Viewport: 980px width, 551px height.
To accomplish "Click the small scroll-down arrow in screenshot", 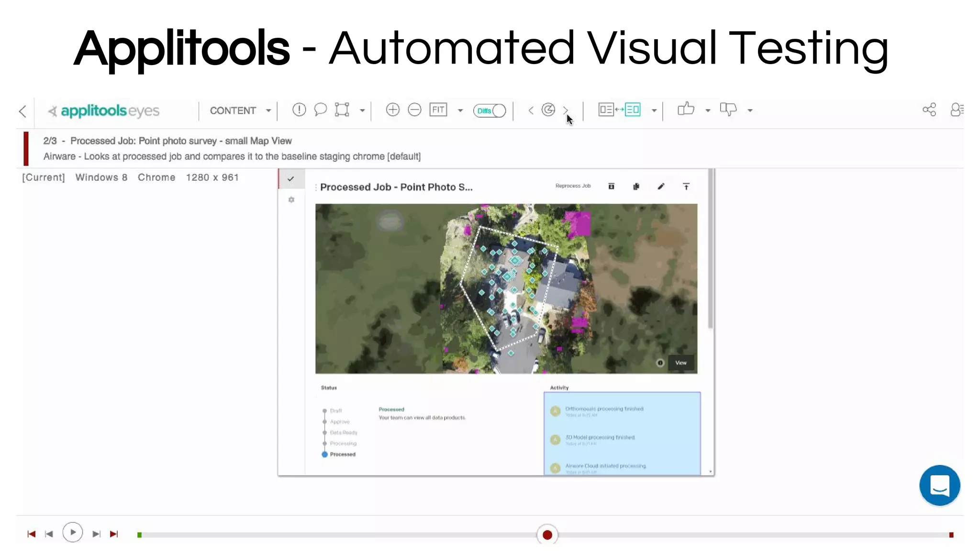I will click(x=711, y=472).
